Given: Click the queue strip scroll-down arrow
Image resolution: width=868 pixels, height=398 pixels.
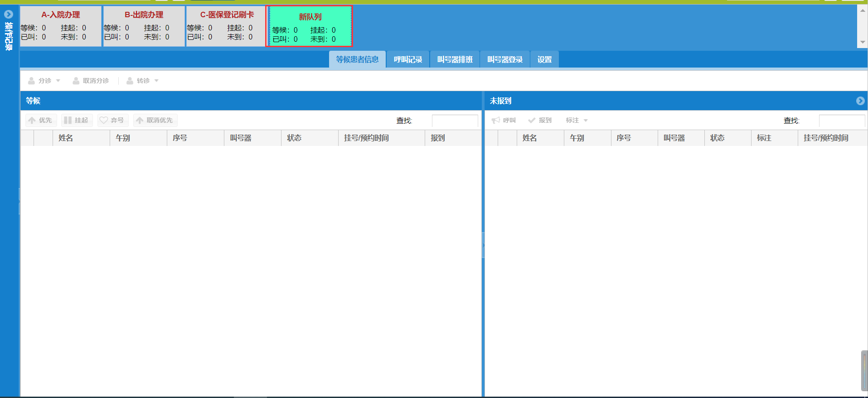Looking at the screenshot, I should click(863, 42).
